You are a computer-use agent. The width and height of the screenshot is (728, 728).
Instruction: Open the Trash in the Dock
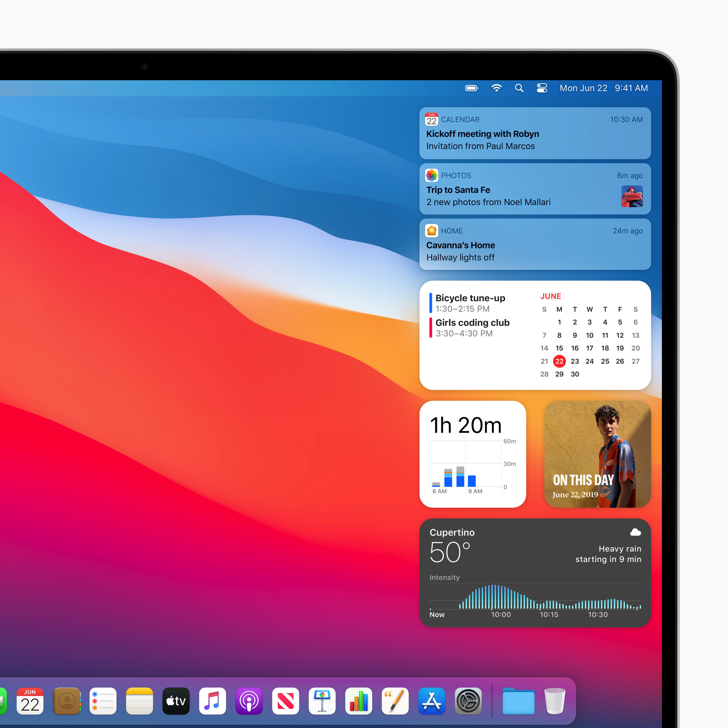click(x=555, y=701)
